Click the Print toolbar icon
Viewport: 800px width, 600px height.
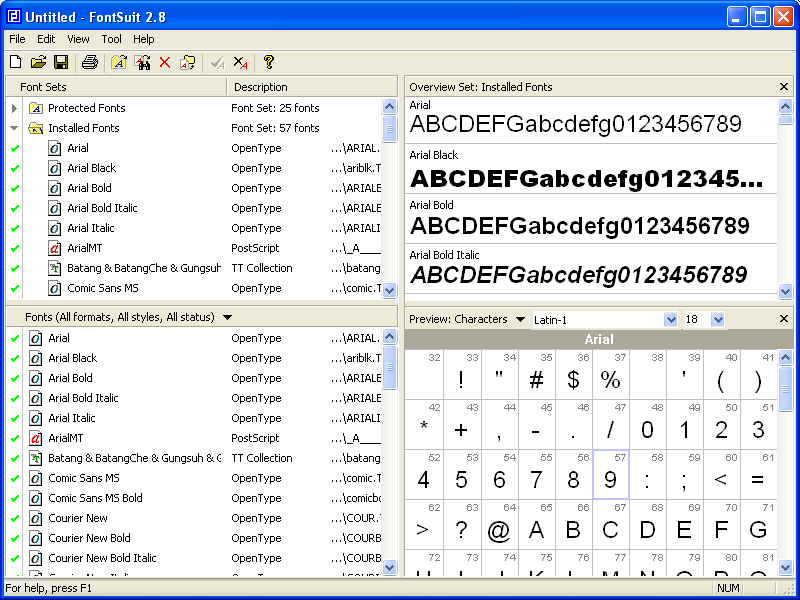90,62
